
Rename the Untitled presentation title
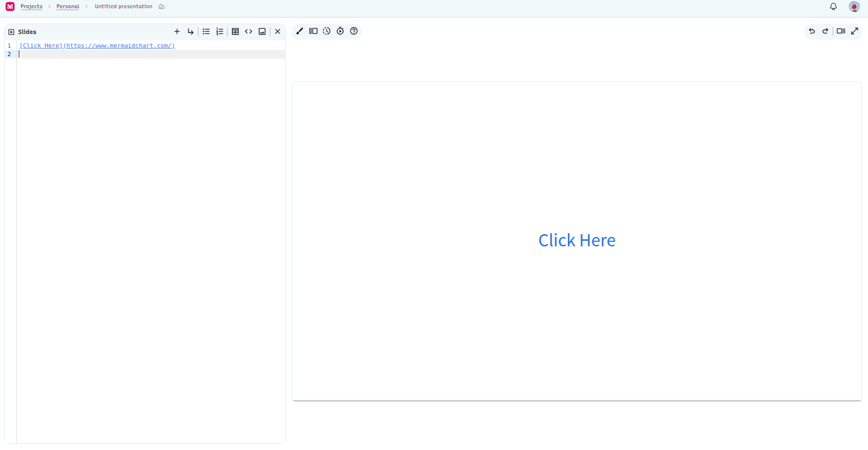123,6
